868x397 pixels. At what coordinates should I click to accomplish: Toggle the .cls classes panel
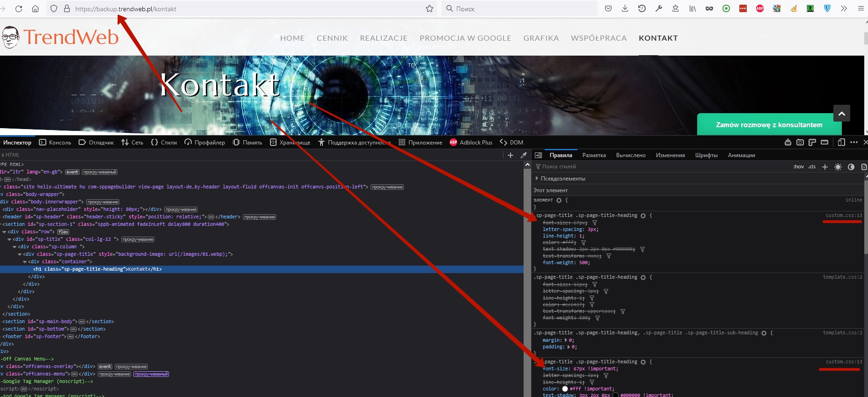tap(812, 167)
